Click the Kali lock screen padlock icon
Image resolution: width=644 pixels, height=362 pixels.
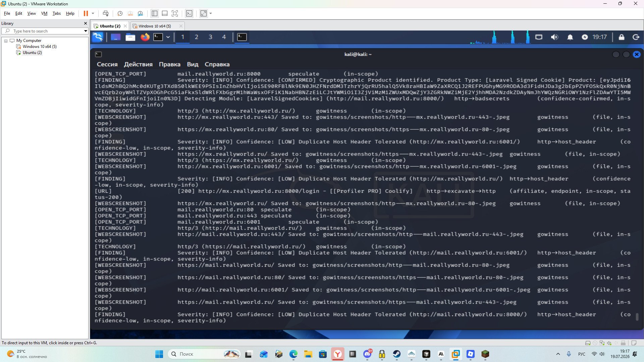(x=622, y=37)
